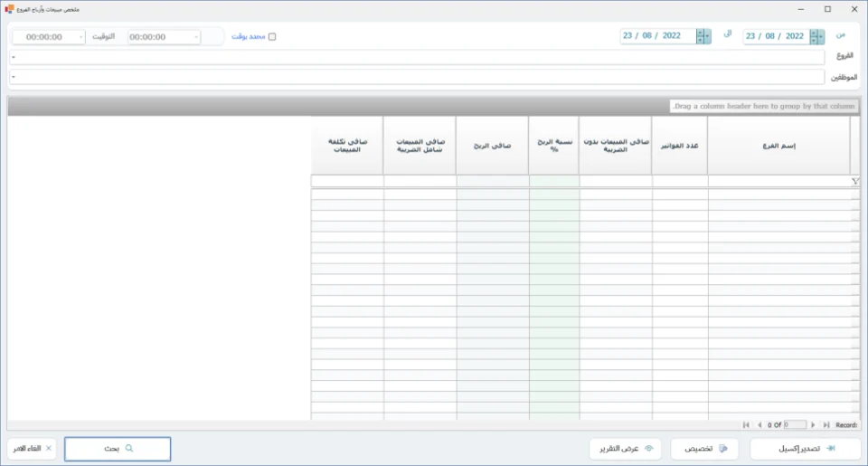Click the filter row icon beside إسم الفرع column
This screenshot has height=466, width=868.
(855, 181)
